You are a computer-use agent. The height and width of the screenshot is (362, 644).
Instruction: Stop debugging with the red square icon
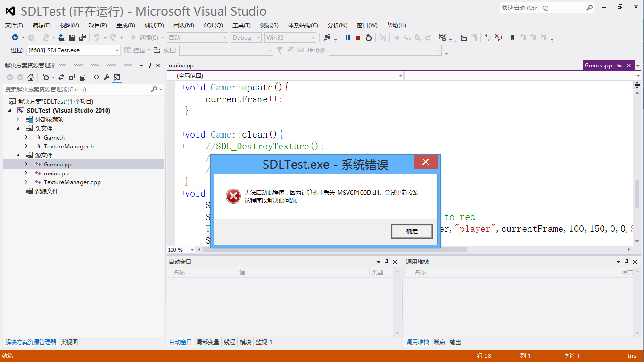[358, 38]
